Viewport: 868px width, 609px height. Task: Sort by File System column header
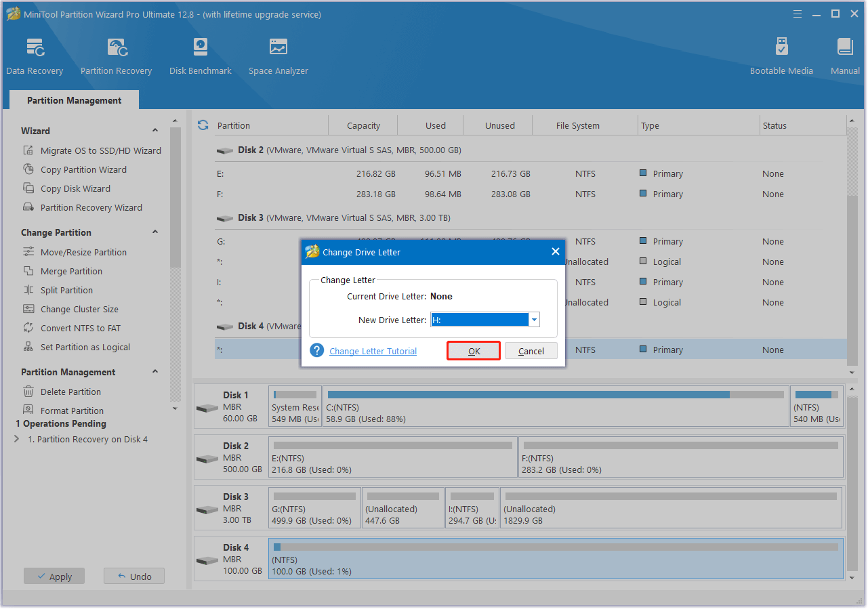(x=585, y=125)
